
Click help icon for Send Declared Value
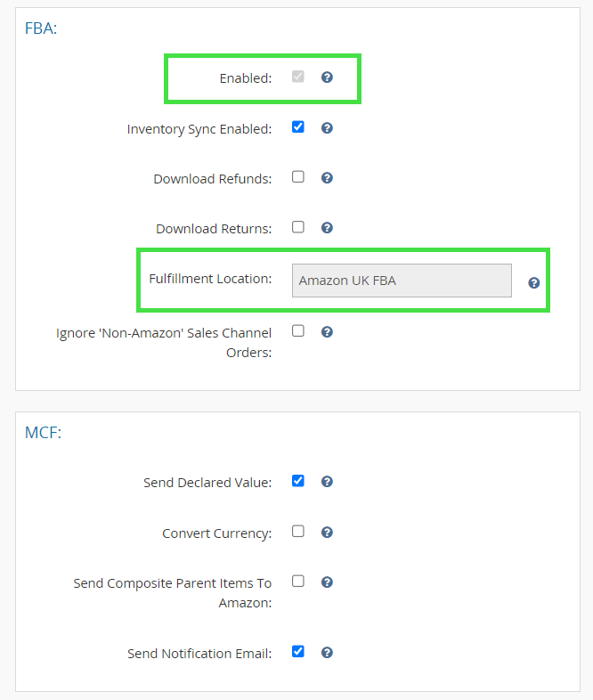[x=327, y=482]
